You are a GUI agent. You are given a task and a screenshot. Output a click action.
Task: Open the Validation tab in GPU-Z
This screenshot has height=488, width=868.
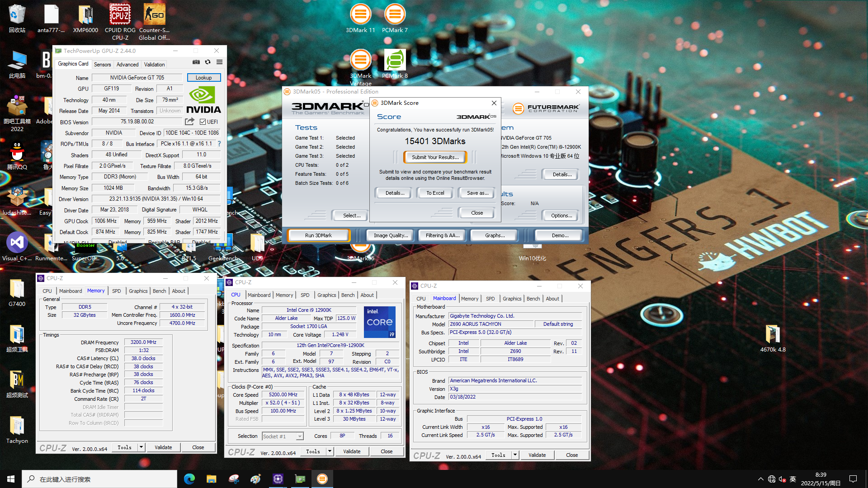point(154,65)
